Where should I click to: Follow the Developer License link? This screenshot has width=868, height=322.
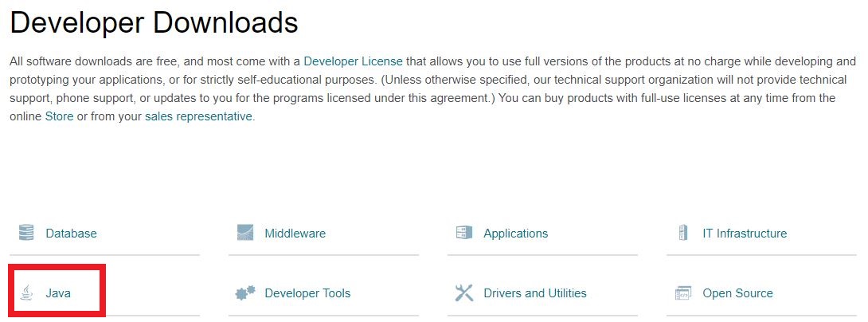[354, 61]
